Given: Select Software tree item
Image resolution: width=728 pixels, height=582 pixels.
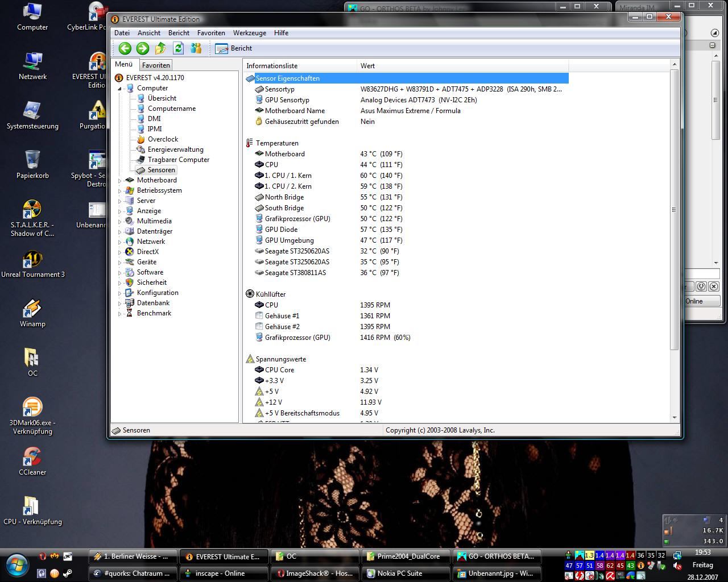Looking at the screenshot, I should 150,272.
